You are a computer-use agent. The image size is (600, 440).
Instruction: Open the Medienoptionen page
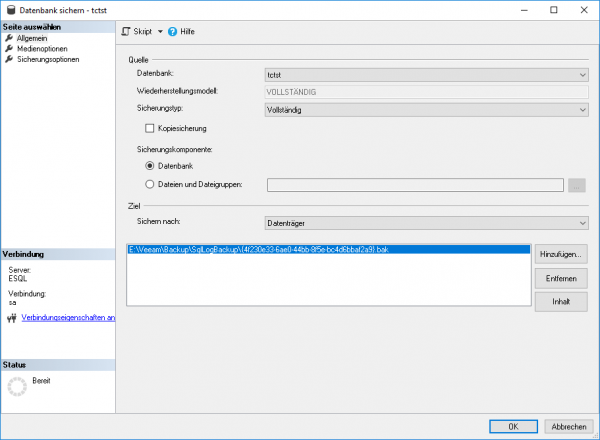click(44, 48)
